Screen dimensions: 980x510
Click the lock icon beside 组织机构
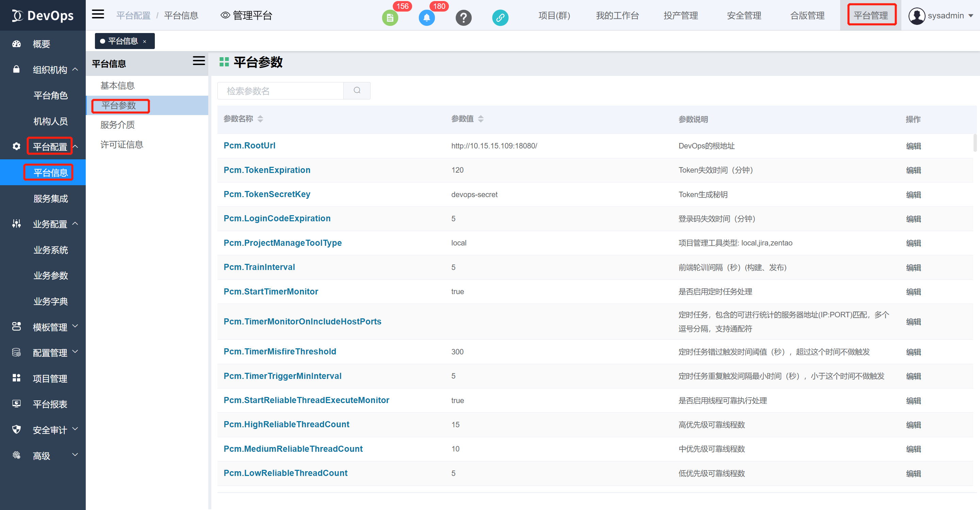[16, 70]
